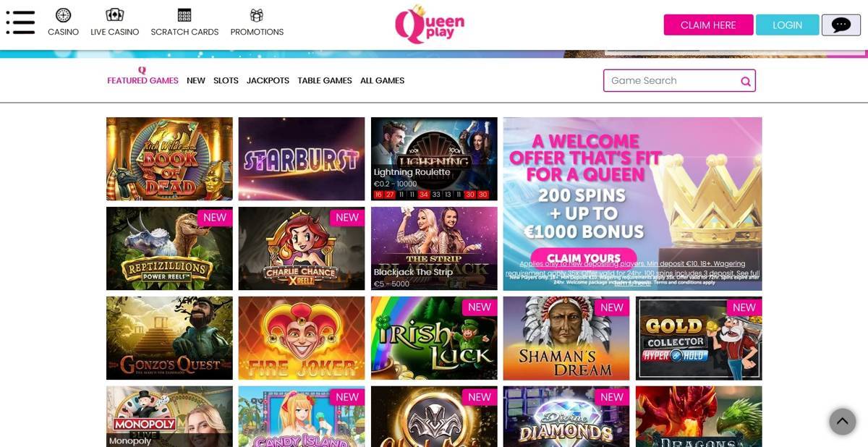The image size is (868, 447).
Task: Select the Scratch Cards icon
Action: tap(184, 15)
